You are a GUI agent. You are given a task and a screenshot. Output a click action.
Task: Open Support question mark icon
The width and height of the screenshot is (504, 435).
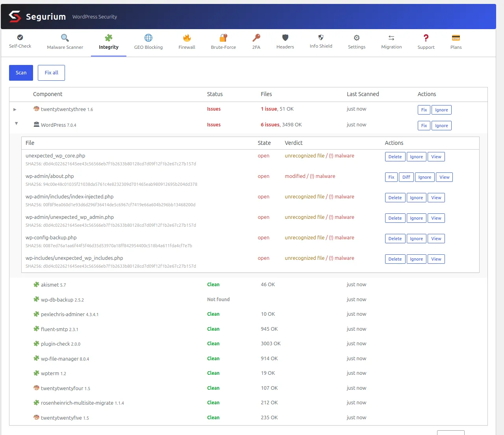(426, 38)
